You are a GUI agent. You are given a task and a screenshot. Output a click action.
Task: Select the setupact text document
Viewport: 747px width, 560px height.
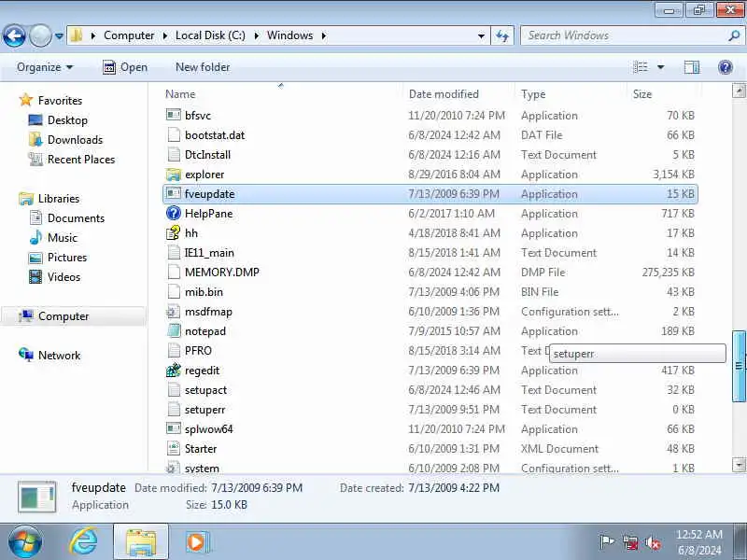click(205, 390)
